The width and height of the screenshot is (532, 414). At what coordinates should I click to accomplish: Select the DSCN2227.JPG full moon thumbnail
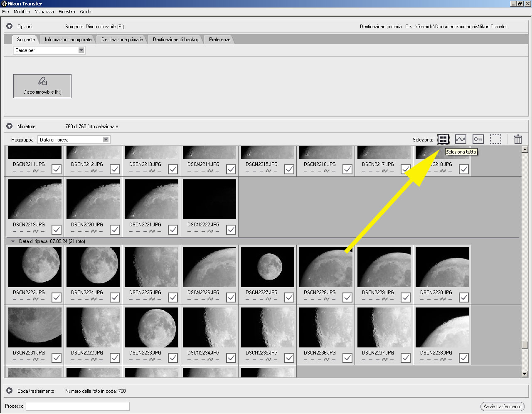coord(268,267)
